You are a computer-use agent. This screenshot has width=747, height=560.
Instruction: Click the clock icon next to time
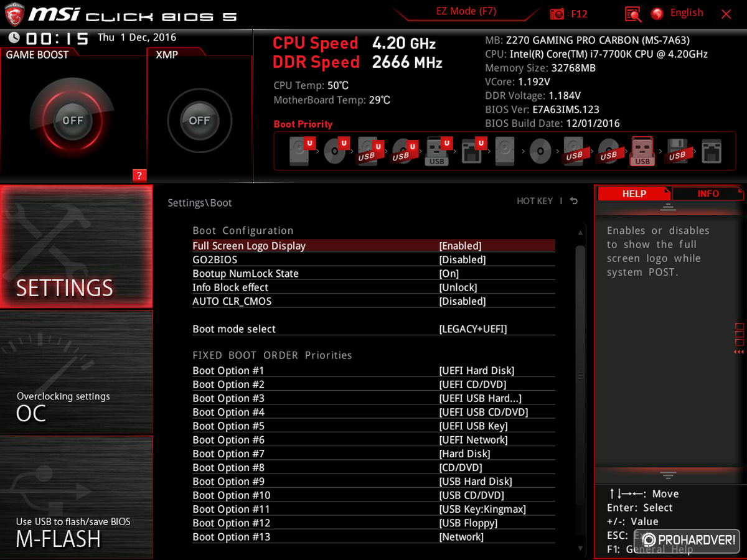click(x=13, y=38)
